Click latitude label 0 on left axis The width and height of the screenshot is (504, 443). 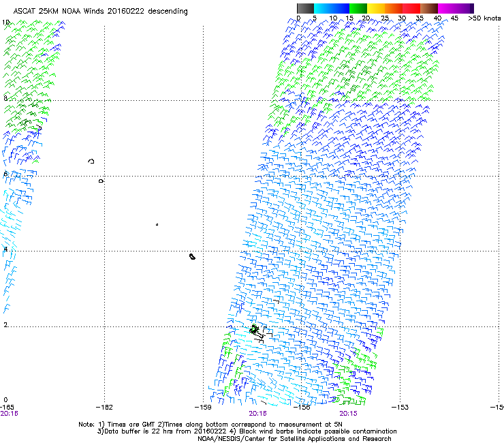click(x=5, y=400)
